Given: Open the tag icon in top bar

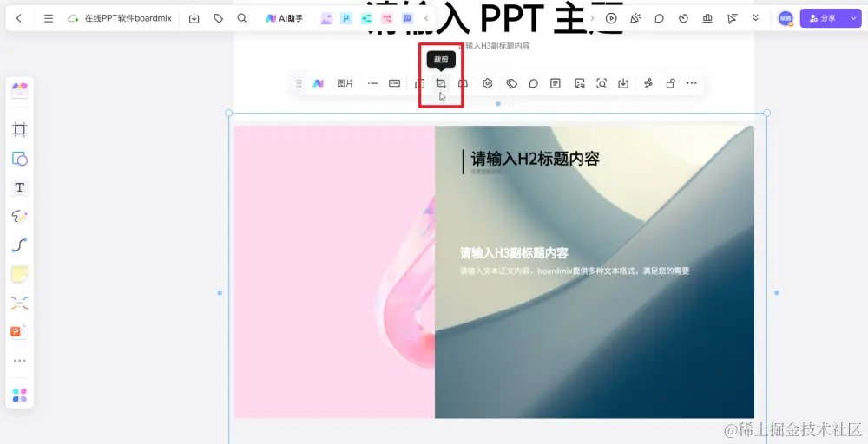Looking at the screenshot, I should 218,18.
